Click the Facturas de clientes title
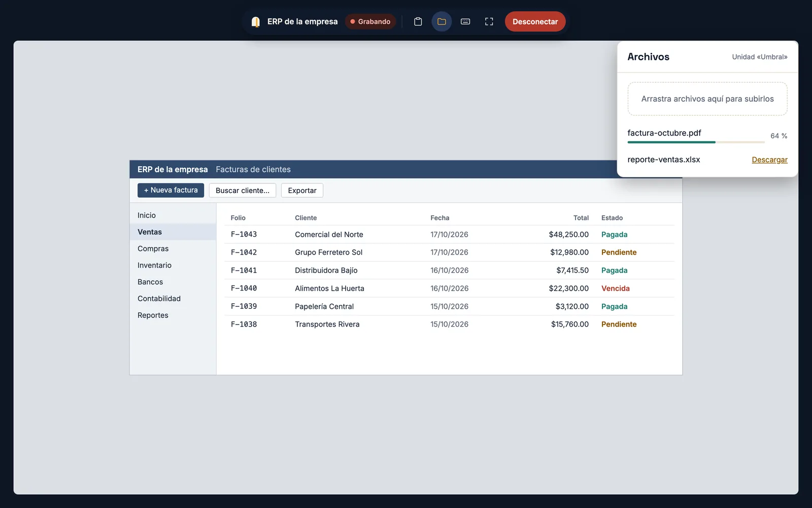This screenshot has height=508, width=812. pos(253,169)
